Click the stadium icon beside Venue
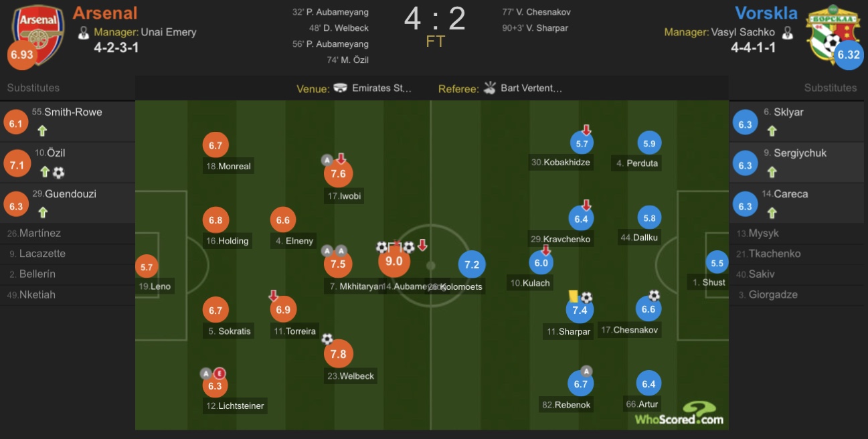868x439 pixels. tap(340, 88)
